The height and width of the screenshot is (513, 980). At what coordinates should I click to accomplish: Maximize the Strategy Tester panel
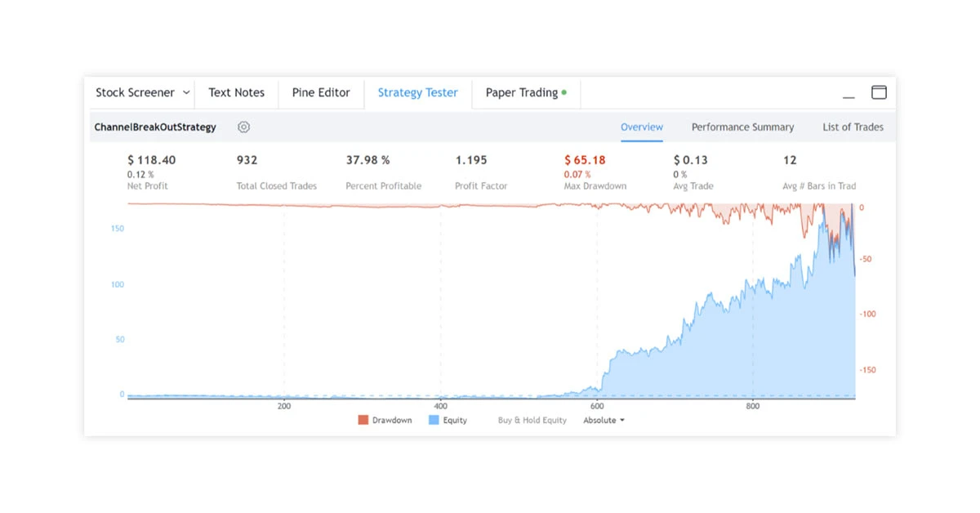point(879,92)
